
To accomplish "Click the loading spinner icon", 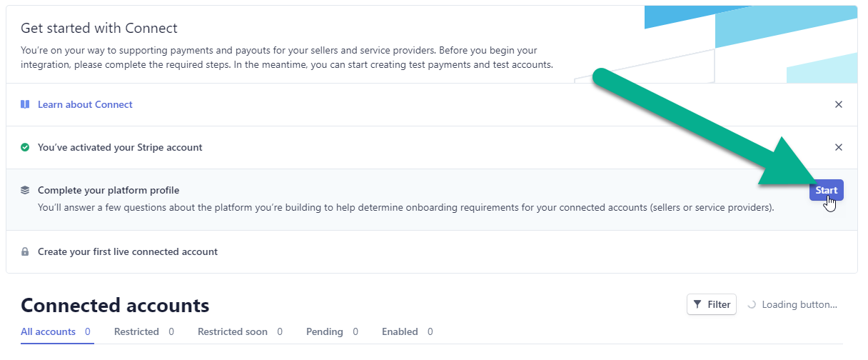I will (x=752, y=304).
